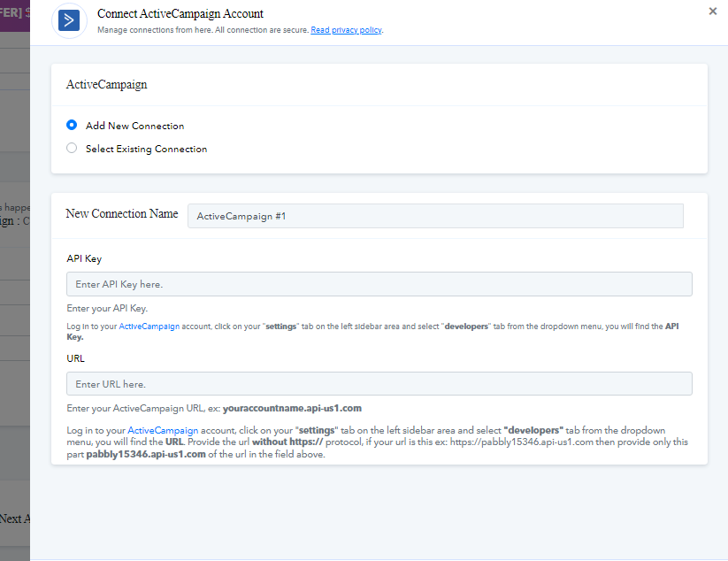The height and width of the screenshot is (561, 728).
Task: Close the Connect ActiveCampaign Account dialog
Action: tap(713, 12)
